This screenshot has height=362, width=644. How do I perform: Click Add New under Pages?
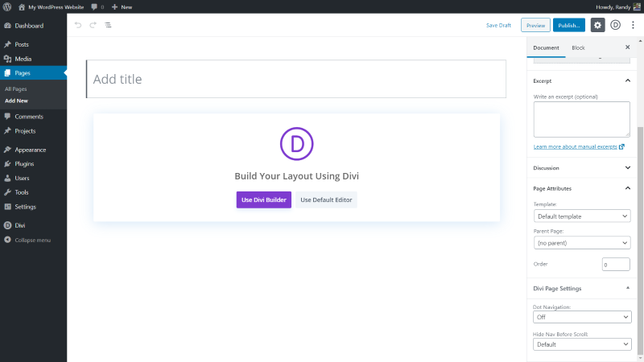click(x=16, y=101)
